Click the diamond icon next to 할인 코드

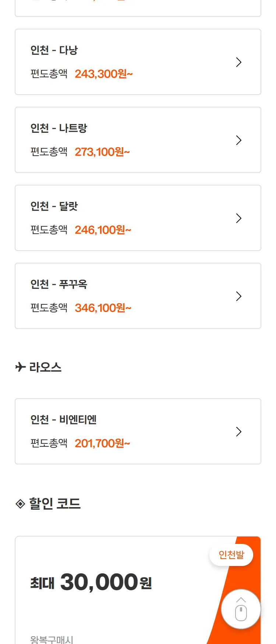point(20,503)
